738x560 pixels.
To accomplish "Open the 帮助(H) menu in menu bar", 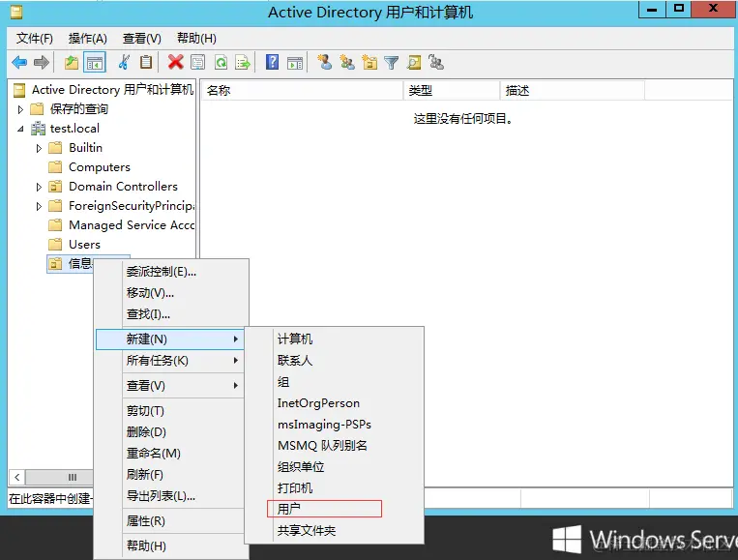I will 196,38.
